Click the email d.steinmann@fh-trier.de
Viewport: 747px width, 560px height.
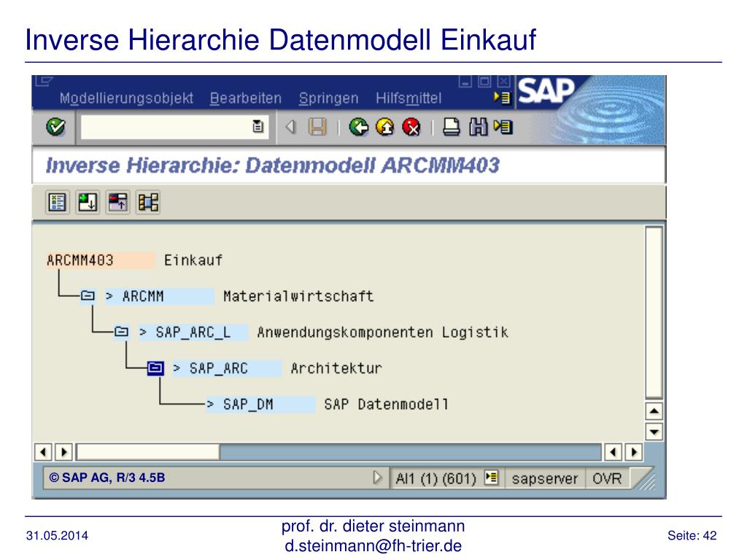click(x=373, y=545)
